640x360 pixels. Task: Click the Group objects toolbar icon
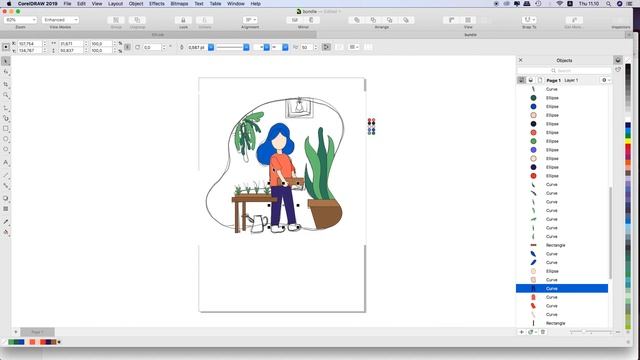click(x=116, y=20)
